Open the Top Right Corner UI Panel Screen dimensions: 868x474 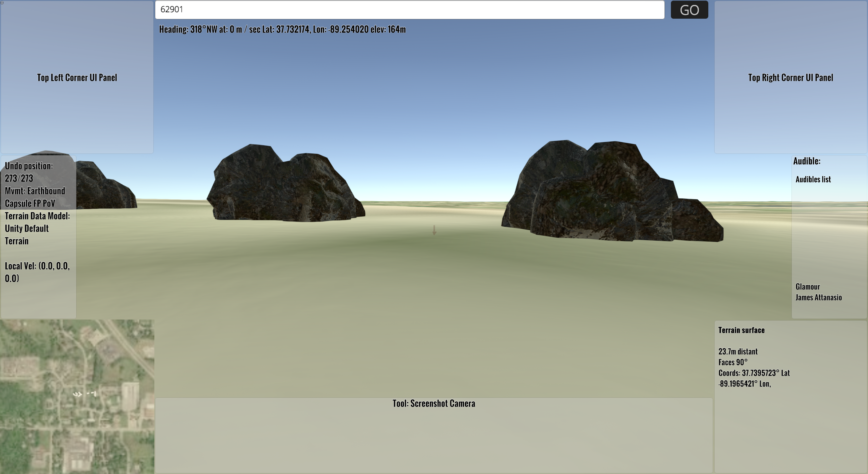(790, 78)
